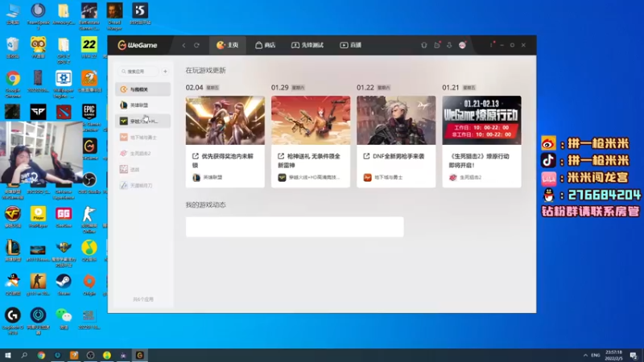This screenshot has width=644, height=362.
Task: Select 英雄联盟 in the WeGame sidebar
Action: tap(143, 105)
